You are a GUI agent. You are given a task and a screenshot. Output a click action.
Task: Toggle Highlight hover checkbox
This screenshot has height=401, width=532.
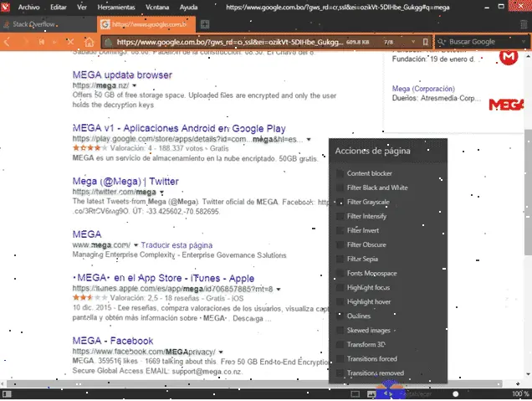(340, 302)
